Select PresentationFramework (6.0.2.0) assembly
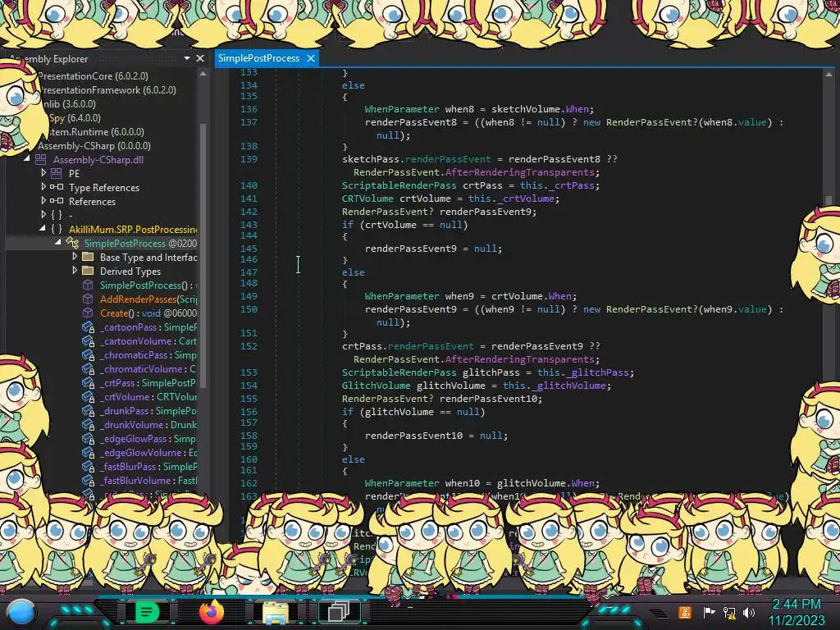 [x=107, y=90]
